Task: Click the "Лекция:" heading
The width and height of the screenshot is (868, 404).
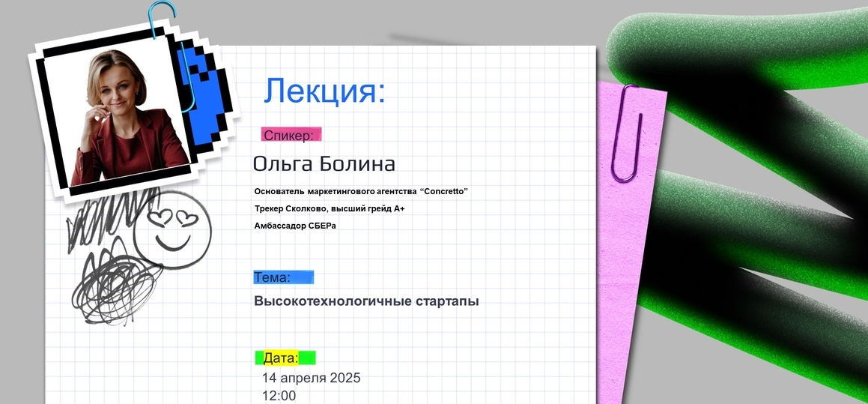Action: pos(324,91)
